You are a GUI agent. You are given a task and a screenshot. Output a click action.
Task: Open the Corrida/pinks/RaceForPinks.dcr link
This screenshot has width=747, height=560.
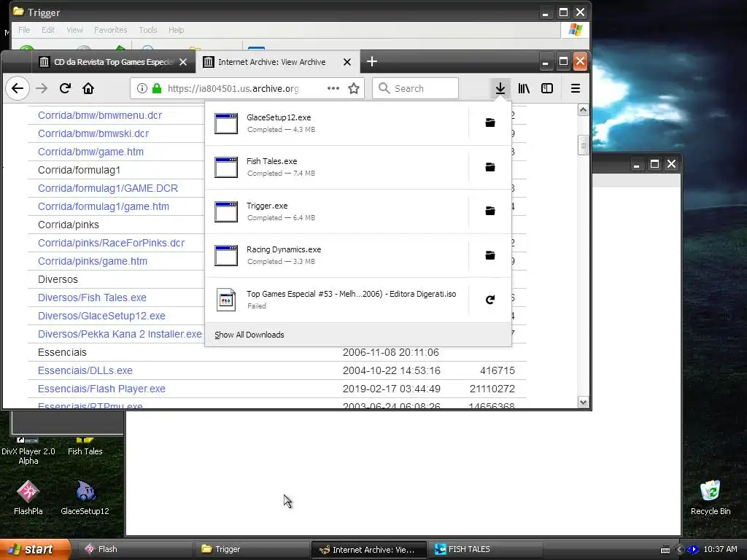111,243
